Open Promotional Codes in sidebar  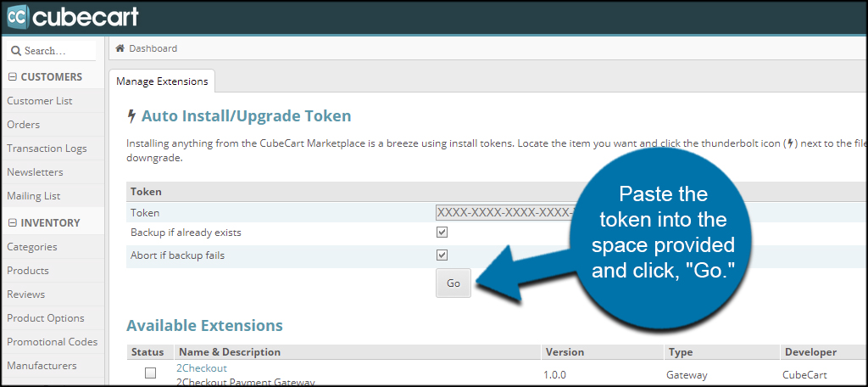point(52,342)
